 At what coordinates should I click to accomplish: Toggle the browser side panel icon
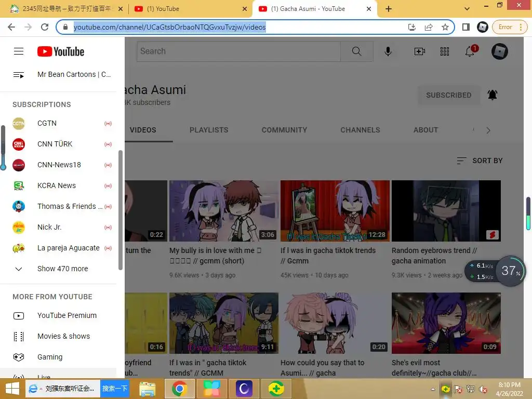[x=466, y=27]
